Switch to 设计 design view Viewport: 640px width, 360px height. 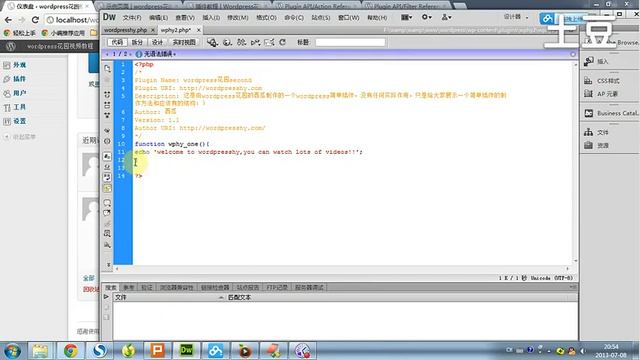click(x=157, y=42)
